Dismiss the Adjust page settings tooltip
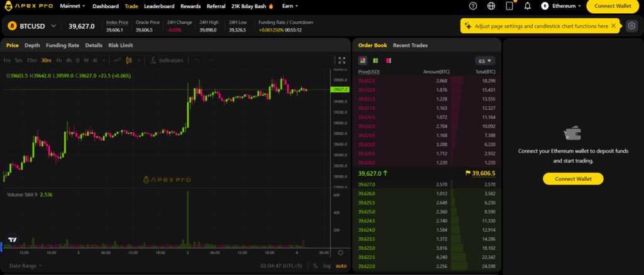The height and width of the screenshot is (275, 644). (x=613, y=26)
